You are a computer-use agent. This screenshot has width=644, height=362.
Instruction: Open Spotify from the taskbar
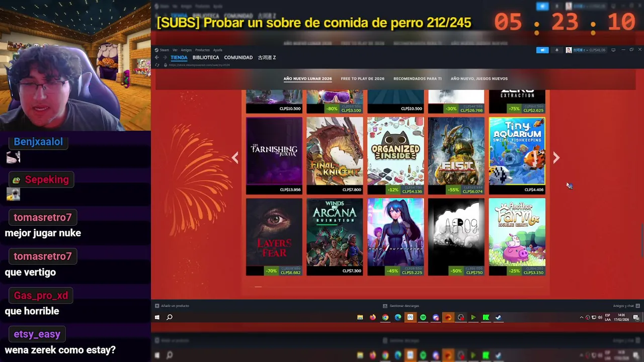423,317
